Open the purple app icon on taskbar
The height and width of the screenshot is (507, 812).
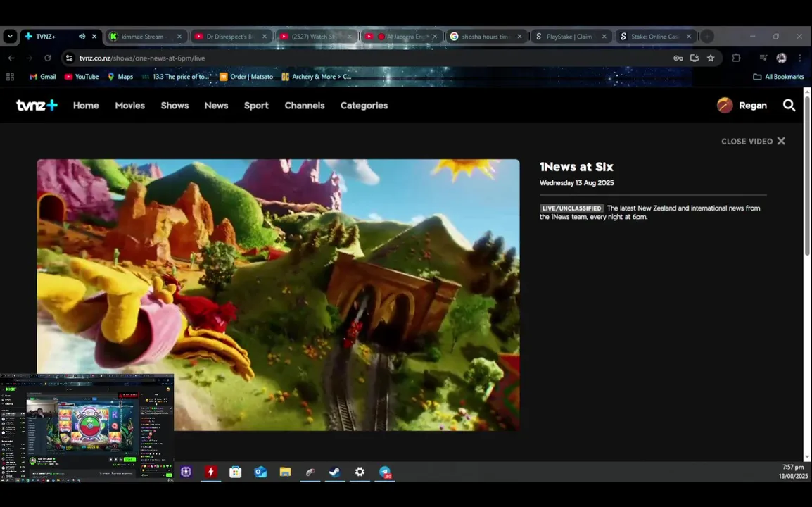click(186, 472)
